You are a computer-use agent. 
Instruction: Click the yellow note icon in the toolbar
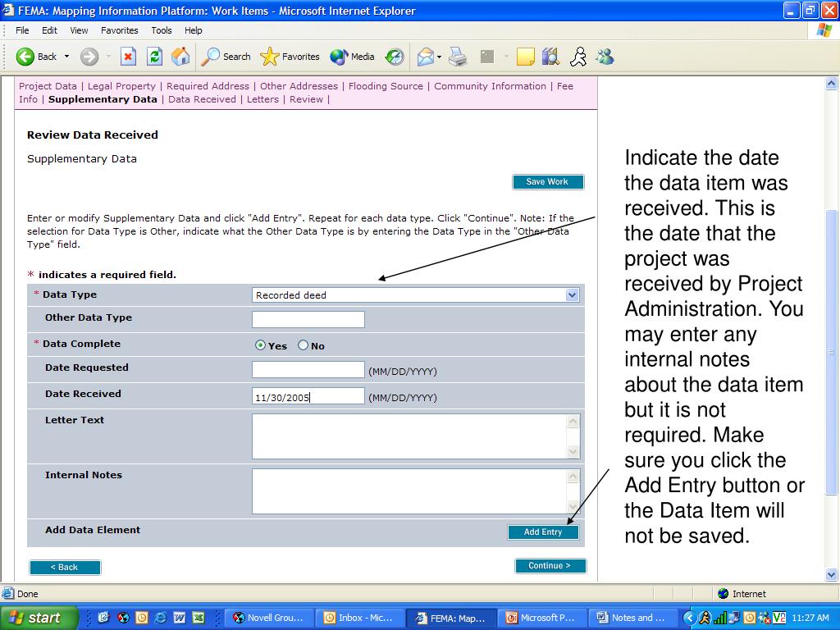525,57
